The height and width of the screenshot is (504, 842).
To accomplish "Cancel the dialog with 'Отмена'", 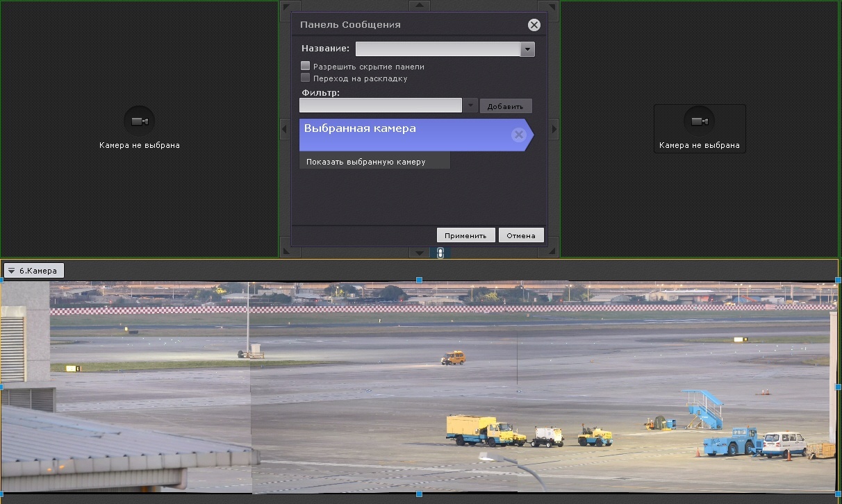I will pos(520,235).
